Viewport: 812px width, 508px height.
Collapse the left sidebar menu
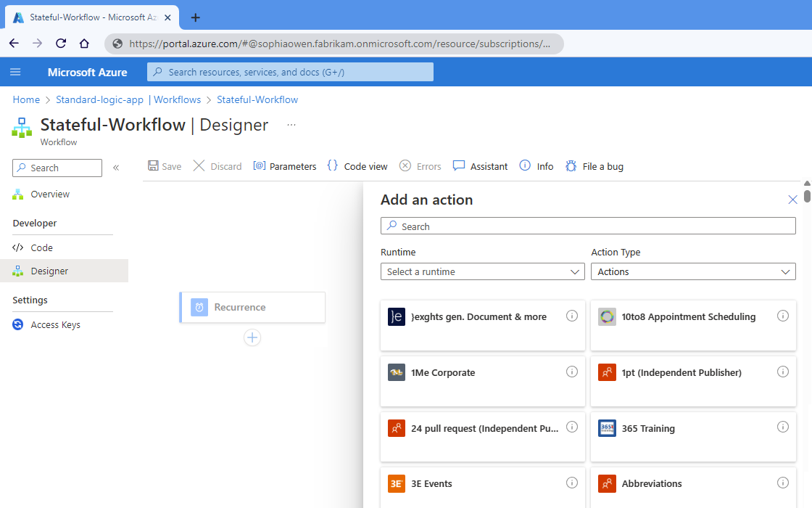click(116, 168)
